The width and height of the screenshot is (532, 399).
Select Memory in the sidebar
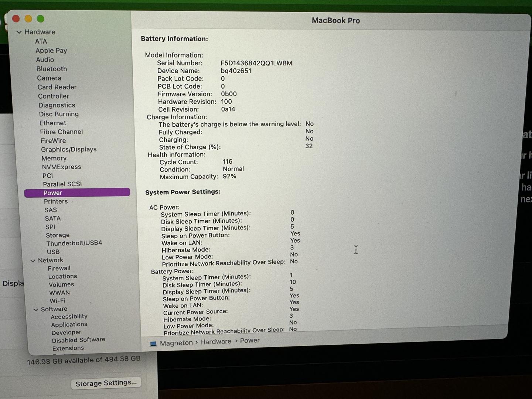click(54, 158)
